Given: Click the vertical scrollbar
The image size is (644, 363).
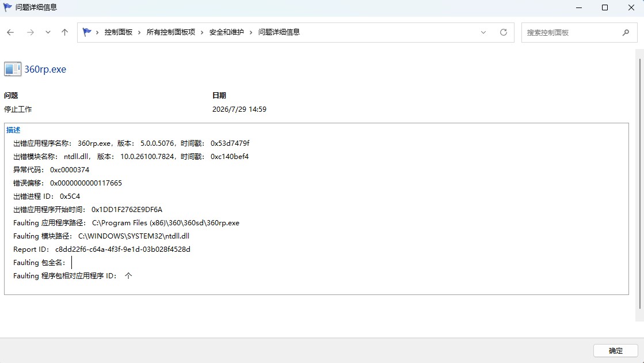Looking at the screenshot, I should (x=640, y=184).
